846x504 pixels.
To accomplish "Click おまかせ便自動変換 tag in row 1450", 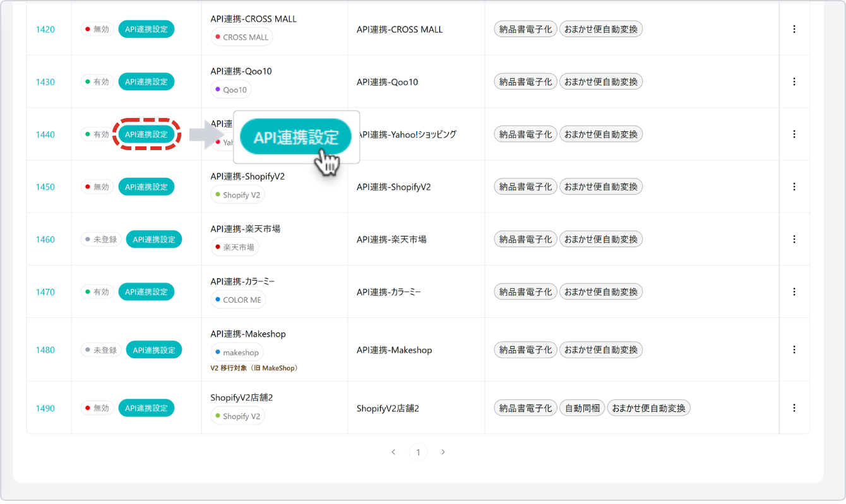I will 601,187.
